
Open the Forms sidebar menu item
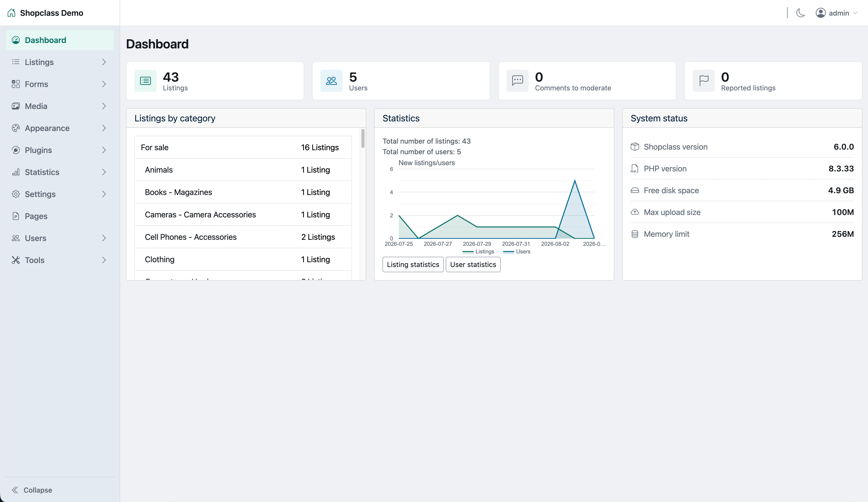60,84
